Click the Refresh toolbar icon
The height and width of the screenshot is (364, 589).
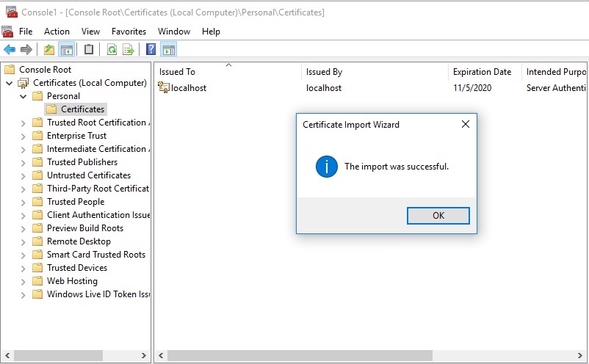pos(112,49)
